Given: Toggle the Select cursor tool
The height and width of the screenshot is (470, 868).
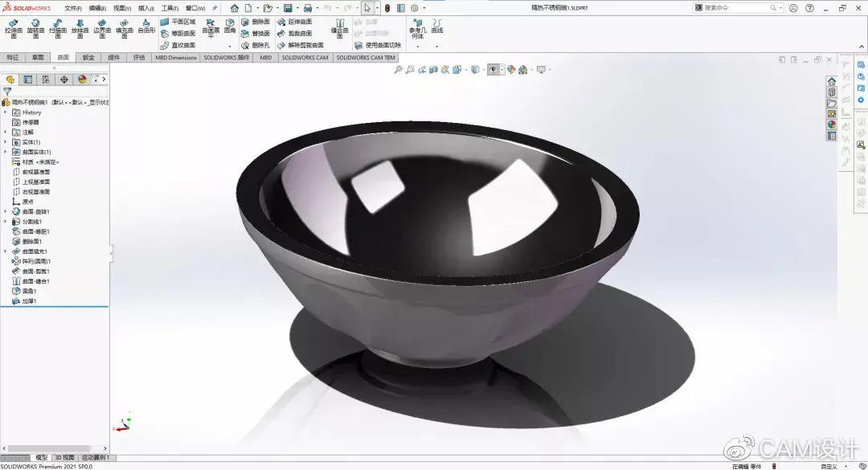Looking at the screenshot, I should [367, 8].
